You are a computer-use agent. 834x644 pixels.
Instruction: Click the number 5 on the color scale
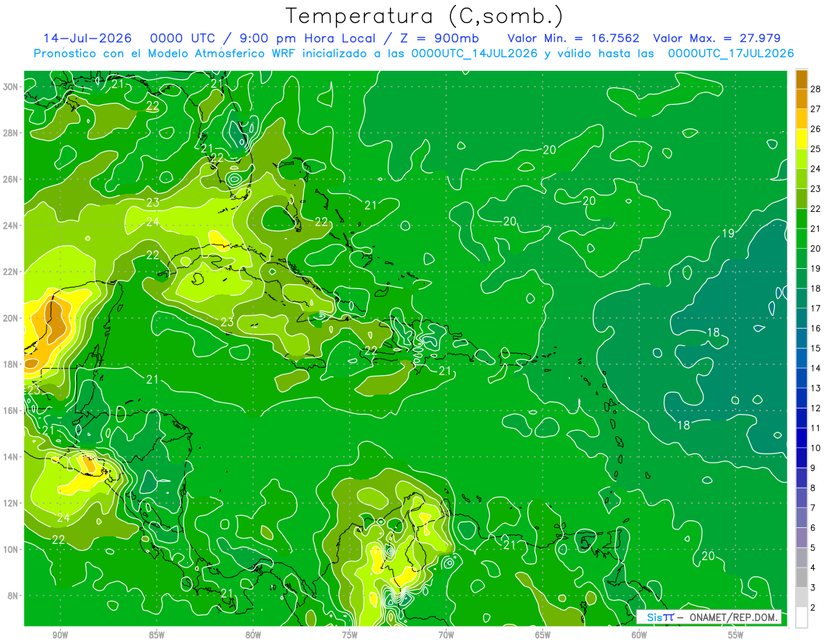(x=813, y=548)
